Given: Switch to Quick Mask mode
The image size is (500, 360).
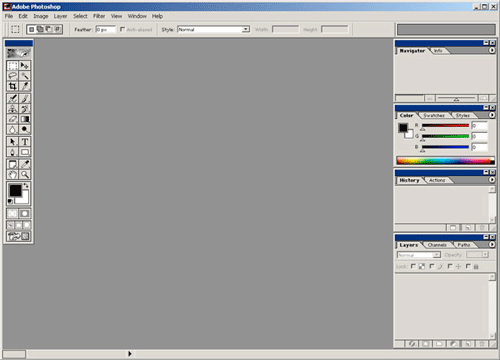Looking at the screenshot, I should 25,214.
